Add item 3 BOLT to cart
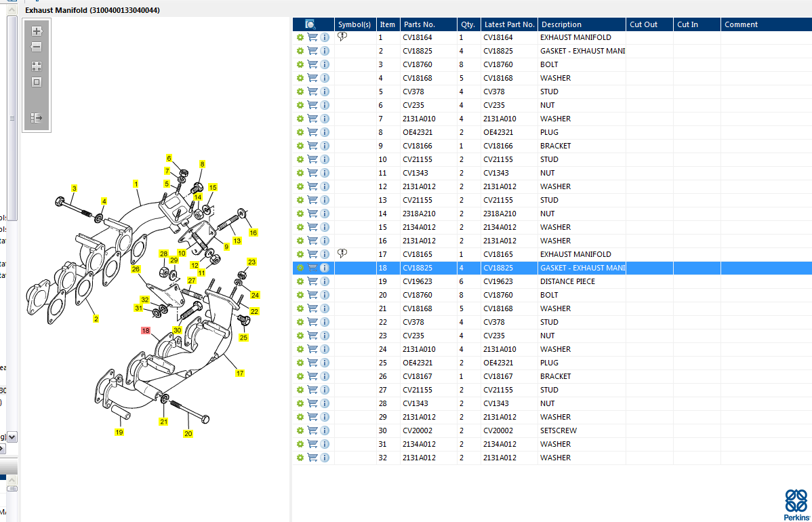The width and height of the screenshot is (812, 522). click(x=312, y=64)
